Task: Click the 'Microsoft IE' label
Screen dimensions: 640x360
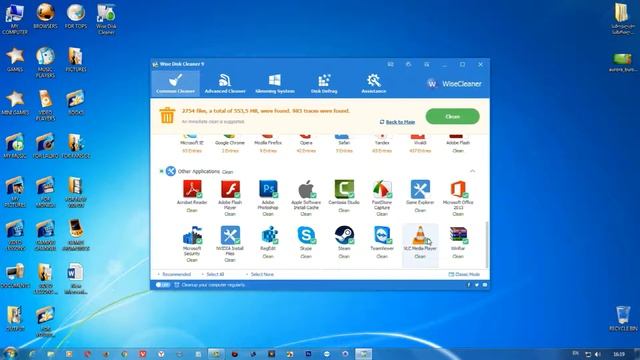Action: (192, 143)
